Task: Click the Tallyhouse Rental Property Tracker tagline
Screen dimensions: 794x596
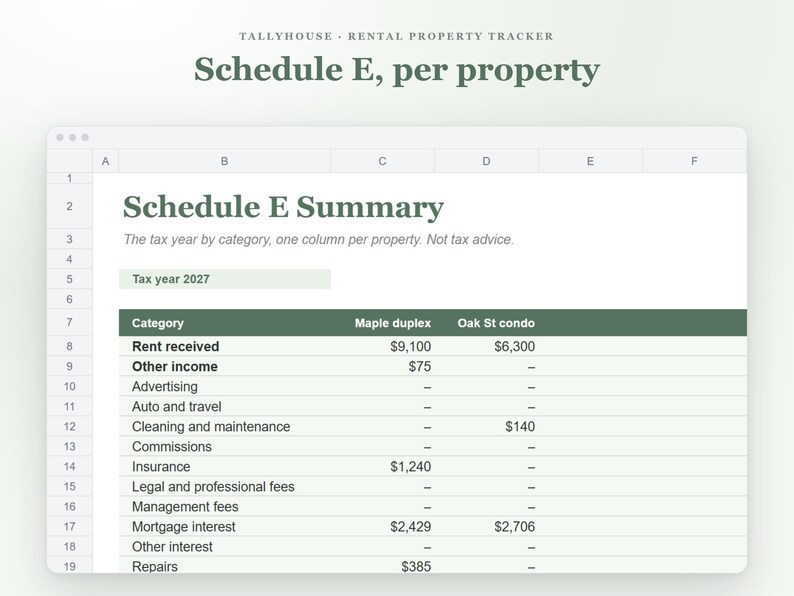Action: coord(396,36)
